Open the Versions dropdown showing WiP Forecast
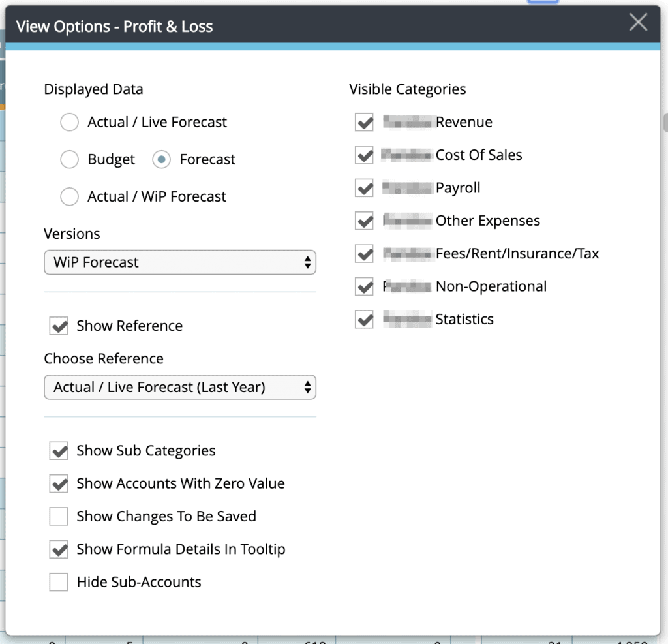This screenshot has height=644, width=668. pos(180,263)
